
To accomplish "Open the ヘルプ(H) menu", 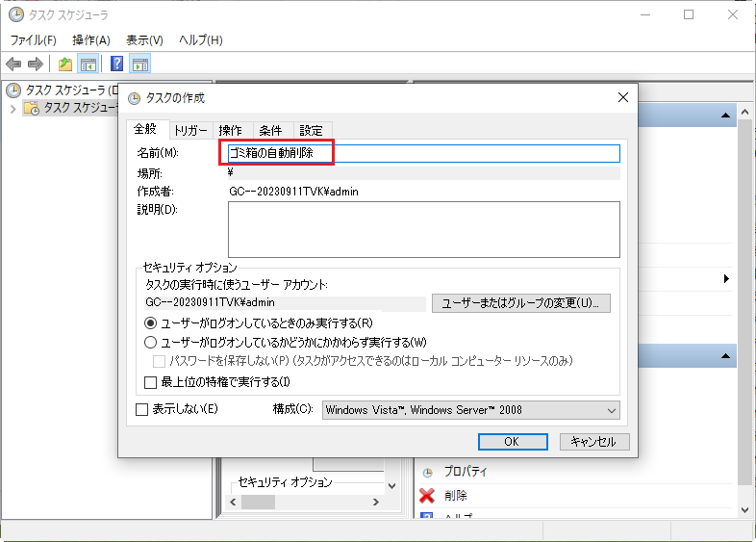I will pyautogui.click(x=201, y=40).
